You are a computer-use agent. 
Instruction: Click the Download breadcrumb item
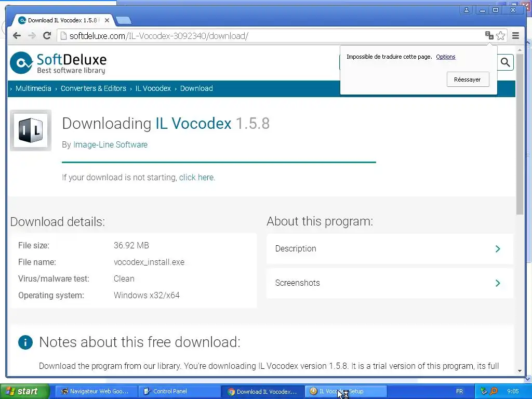click(196, 88)
